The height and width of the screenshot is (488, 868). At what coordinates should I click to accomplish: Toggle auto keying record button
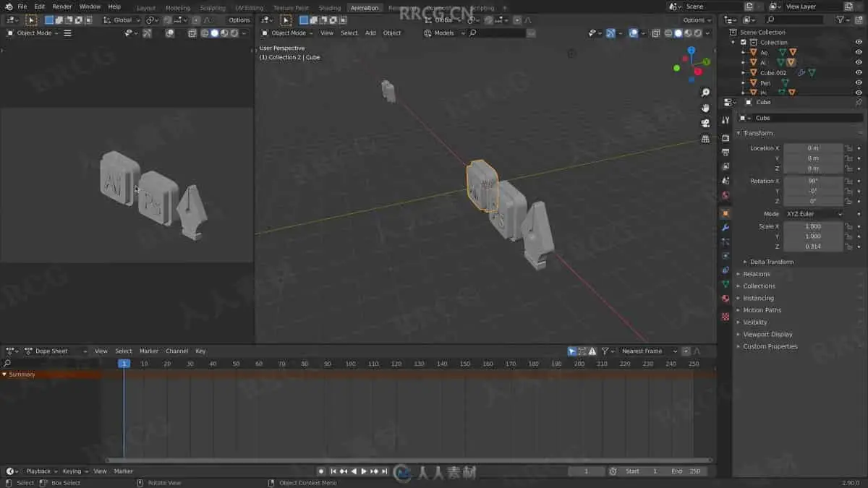321,471
